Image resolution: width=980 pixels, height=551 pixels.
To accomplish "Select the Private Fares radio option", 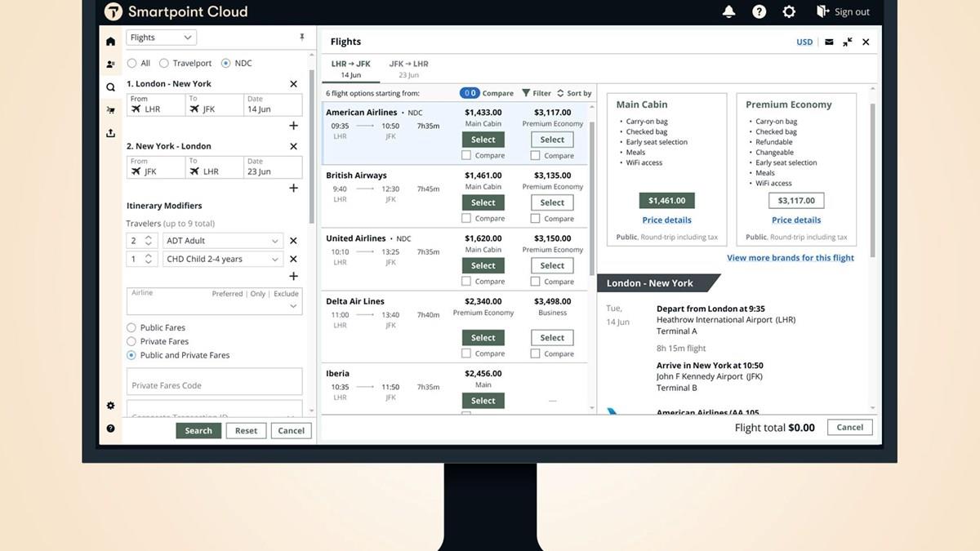I will point(131,341).
